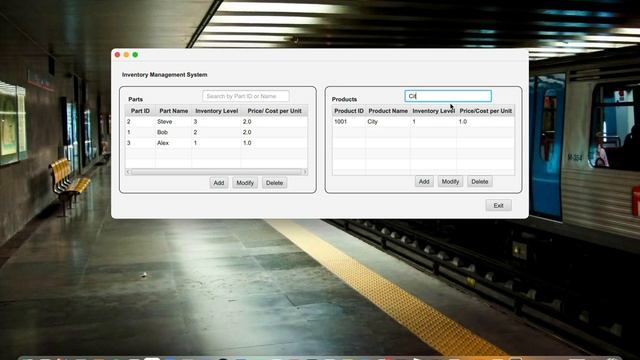Click the Product ID column header
Viewport: 640px width, 360px height.
[349, 111]
